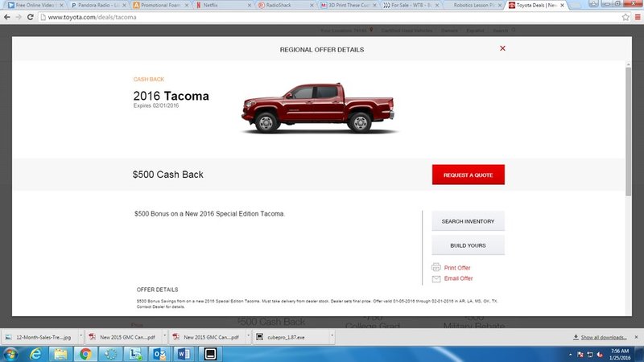644x362 pixels.
Task: Open File Explorer from taskbar
Action: [x=60, y=354]
